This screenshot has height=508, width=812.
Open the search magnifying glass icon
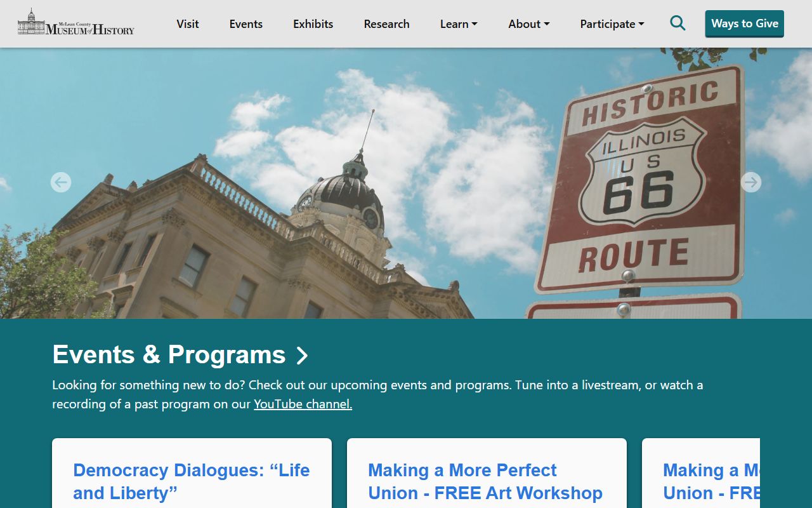pyautogui.click(x=678, y=23)
